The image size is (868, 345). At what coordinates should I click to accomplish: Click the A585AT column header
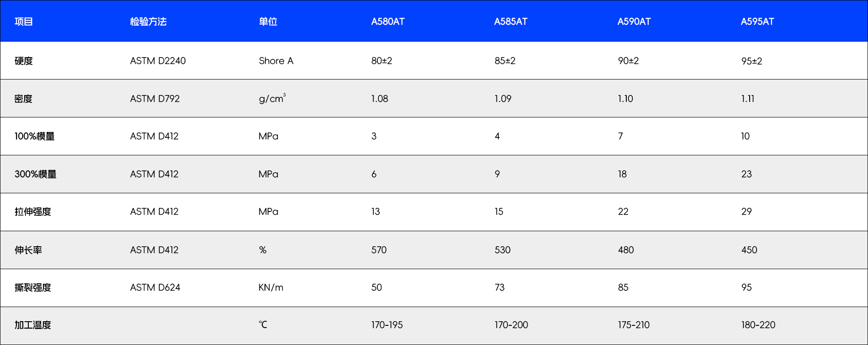(510, 21)
